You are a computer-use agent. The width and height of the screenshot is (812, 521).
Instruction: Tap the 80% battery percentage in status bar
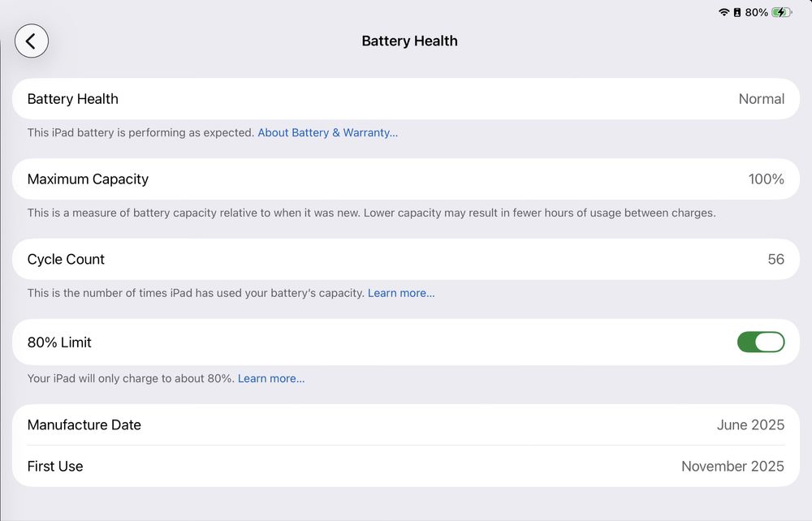[x=756, y=12]
